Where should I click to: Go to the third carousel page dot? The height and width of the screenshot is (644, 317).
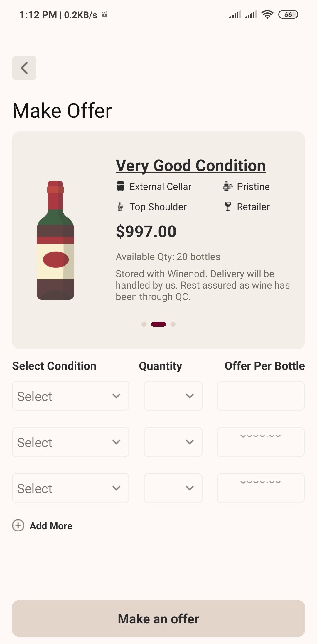click(173, 324)
